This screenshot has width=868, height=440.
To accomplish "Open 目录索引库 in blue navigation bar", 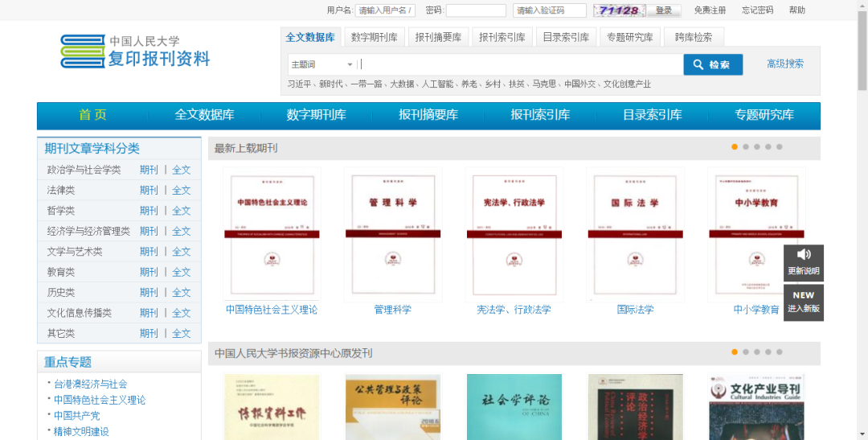I will (652, 115).
